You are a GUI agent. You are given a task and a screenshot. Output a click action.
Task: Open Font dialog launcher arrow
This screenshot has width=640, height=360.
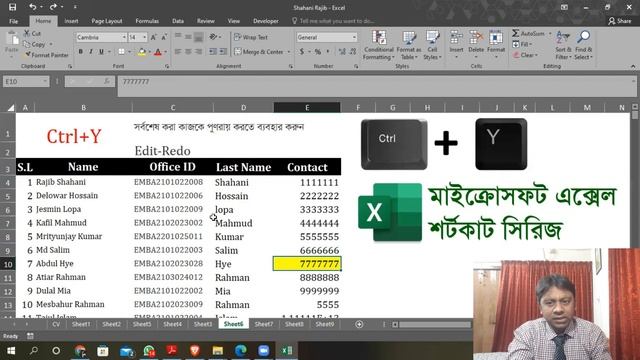(x=167, y=66)
